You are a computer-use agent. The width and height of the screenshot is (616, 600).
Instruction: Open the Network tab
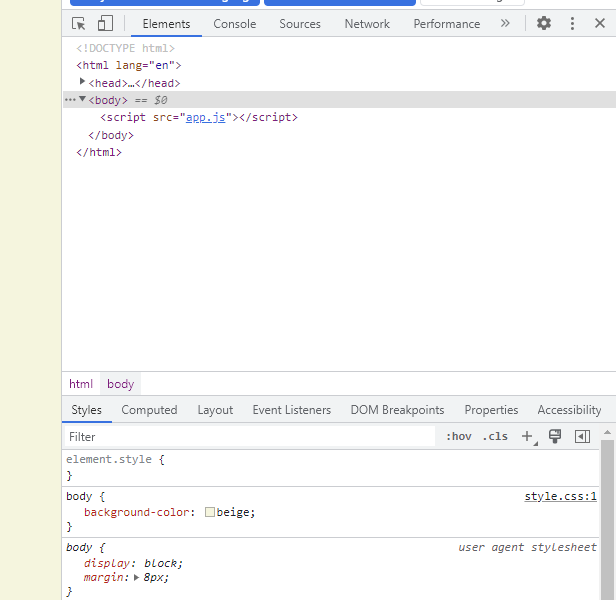(x=367, y=24)
